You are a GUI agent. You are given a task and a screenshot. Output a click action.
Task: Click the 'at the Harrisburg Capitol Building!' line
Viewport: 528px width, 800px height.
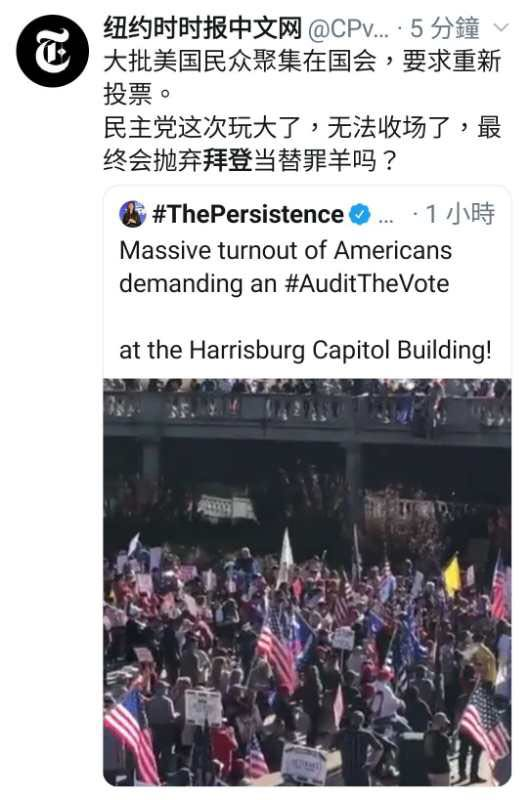pos(306,351)
